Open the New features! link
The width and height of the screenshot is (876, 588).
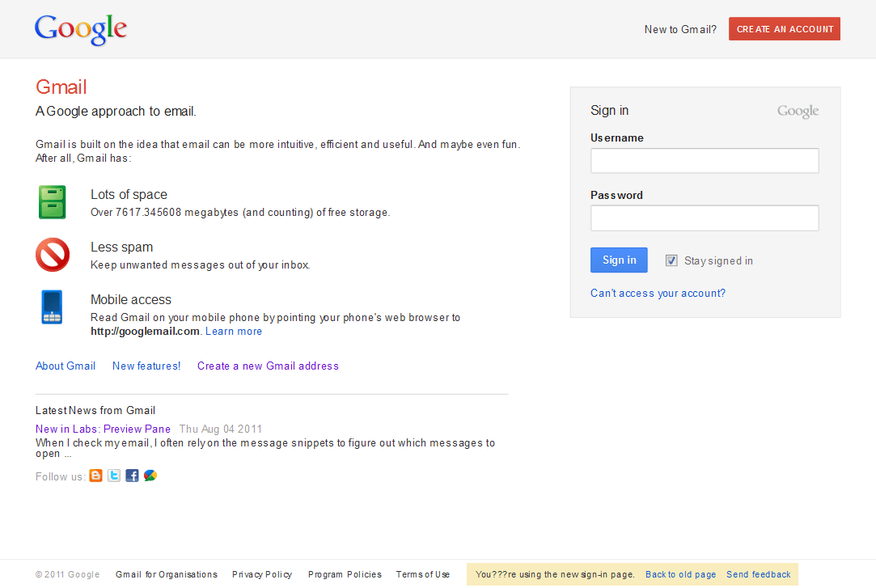click(x=146, y=366)
